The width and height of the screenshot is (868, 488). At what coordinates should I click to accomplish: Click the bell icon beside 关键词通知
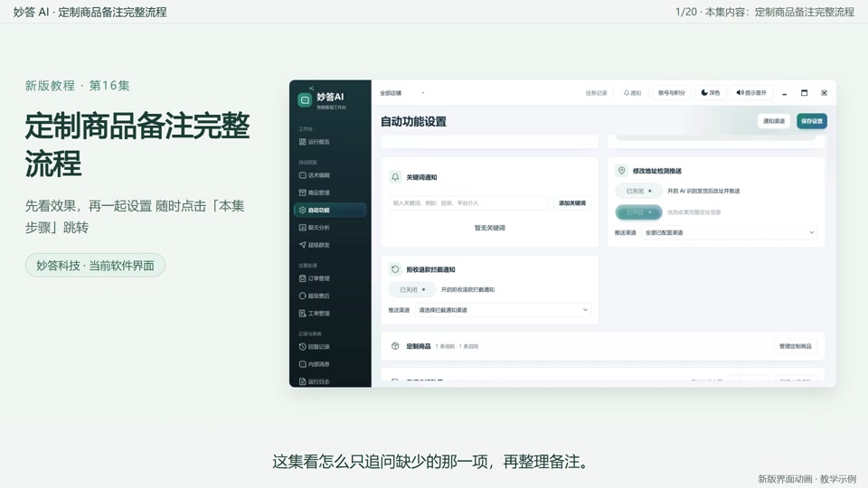tap(395, 177)
